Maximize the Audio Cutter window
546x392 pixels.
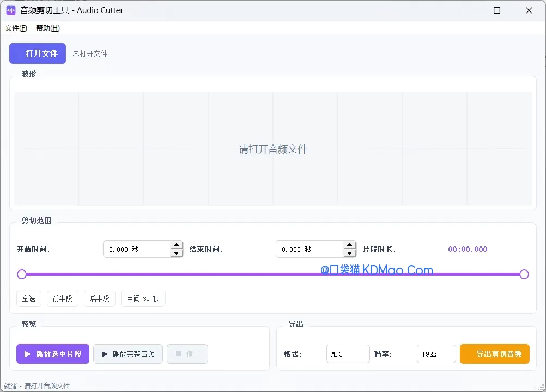[497, 10]
